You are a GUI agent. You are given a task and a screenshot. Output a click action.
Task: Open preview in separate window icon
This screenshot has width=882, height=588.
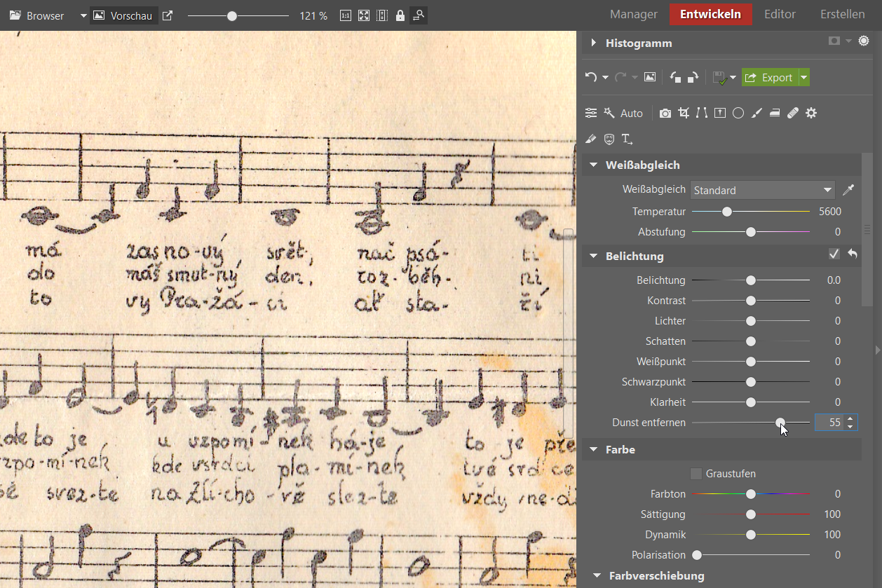coord(168,15)
